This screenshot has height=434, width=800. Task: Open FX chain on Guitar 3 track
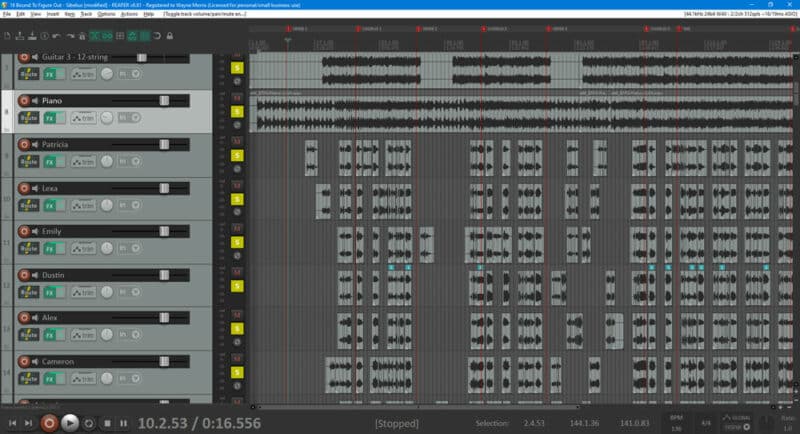point(49,74)
